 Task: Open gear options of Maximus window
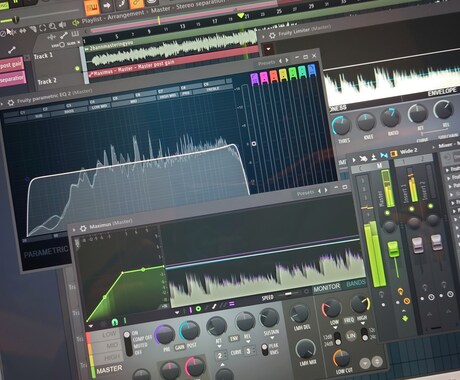tap(83, 228)
